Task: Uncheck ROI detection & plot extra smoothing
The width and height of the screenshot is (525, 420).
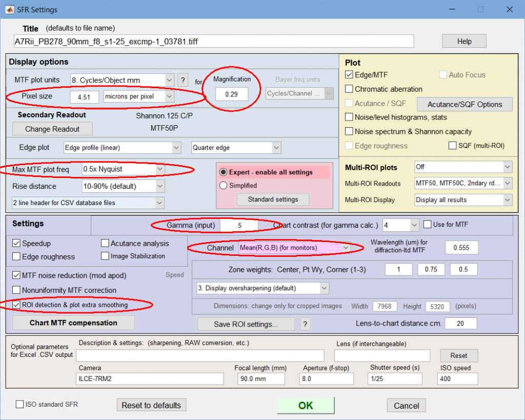Action: point(16,305)
